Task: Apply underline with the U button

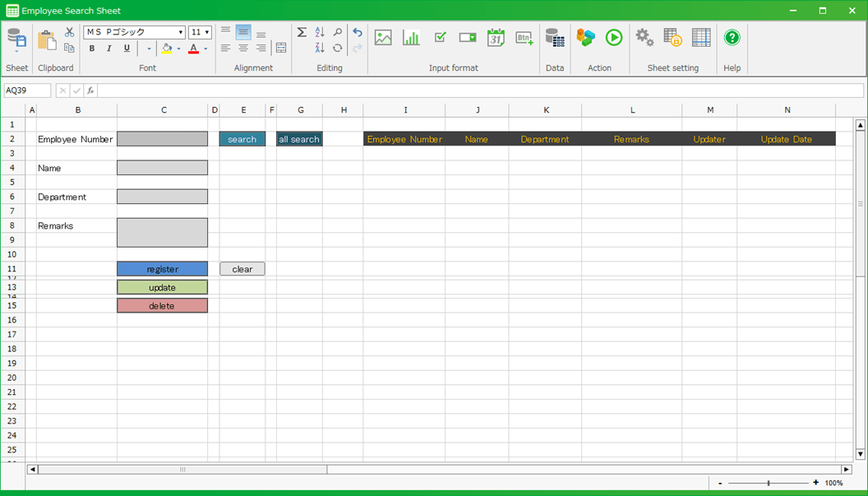Action: coord(127,49)
